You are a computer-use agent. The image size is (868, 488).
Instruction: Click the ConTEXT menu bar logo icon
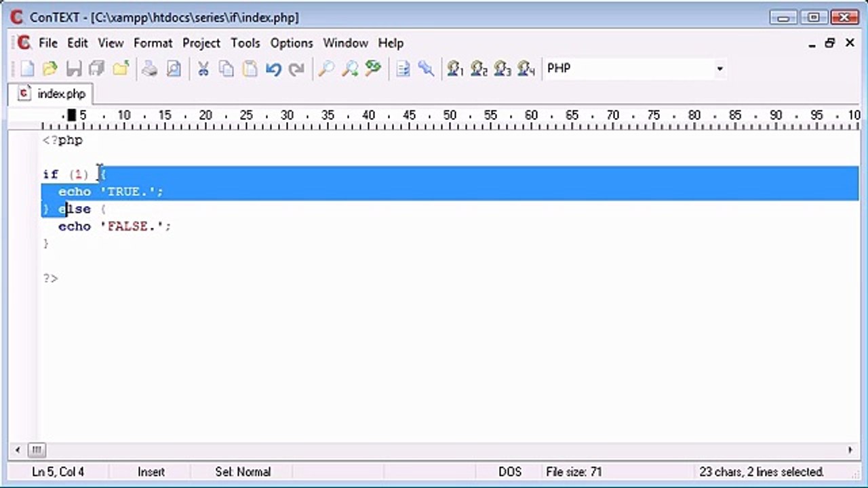tap(24, 43)
